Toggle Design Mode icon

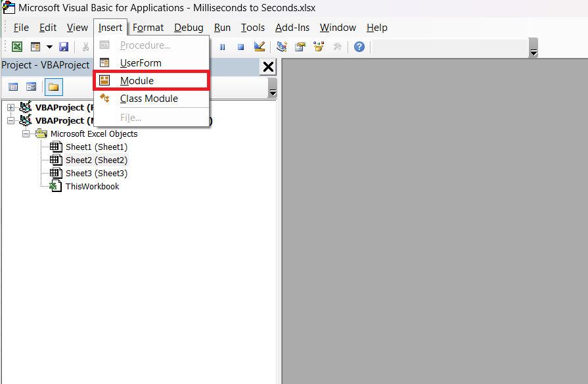[x=260, y=47]
